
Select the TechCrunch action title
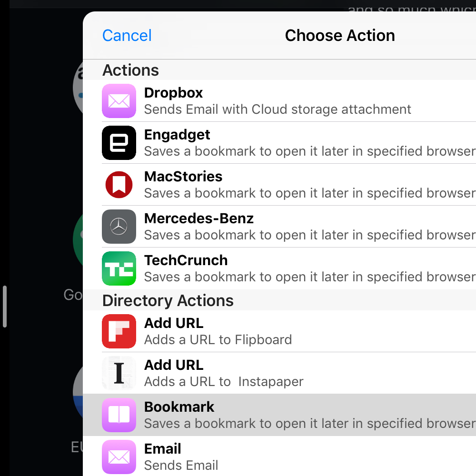pyautogui.click(x=186, y=260)
